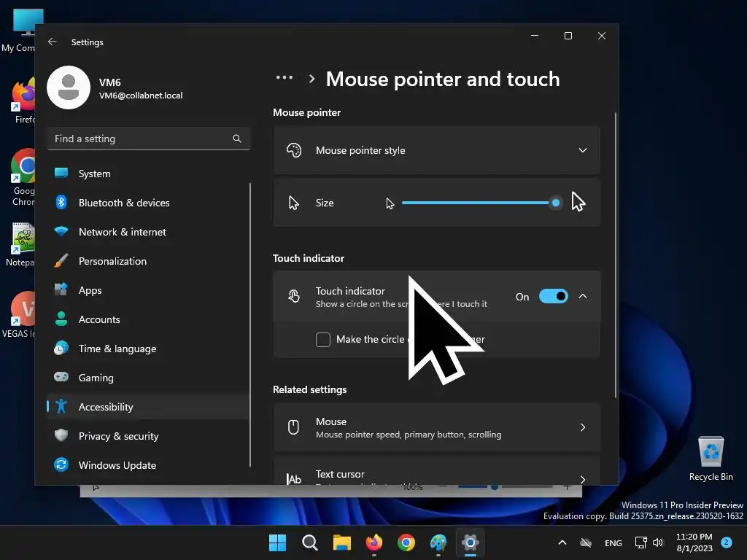The width and height of the screenshot is (747, 560).
Task: Click the ENG language indicator
Action: coord(613,542)
